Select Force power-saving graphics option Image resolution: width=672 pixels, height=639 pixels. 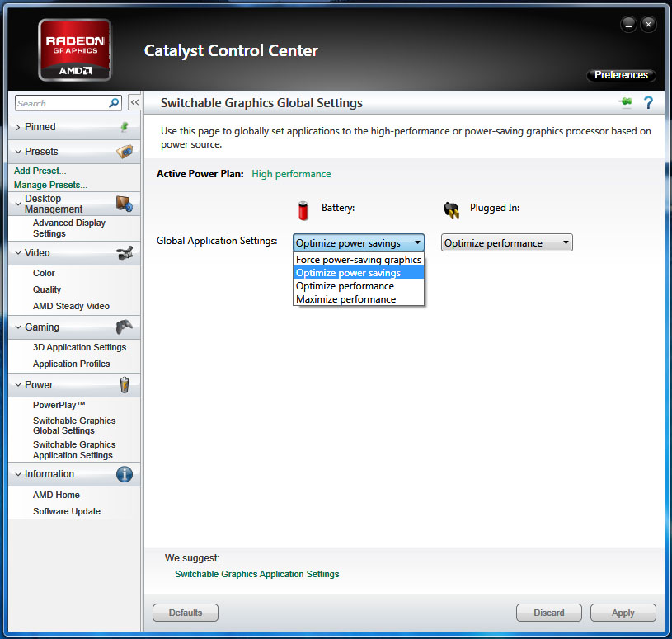click(359, 259)
